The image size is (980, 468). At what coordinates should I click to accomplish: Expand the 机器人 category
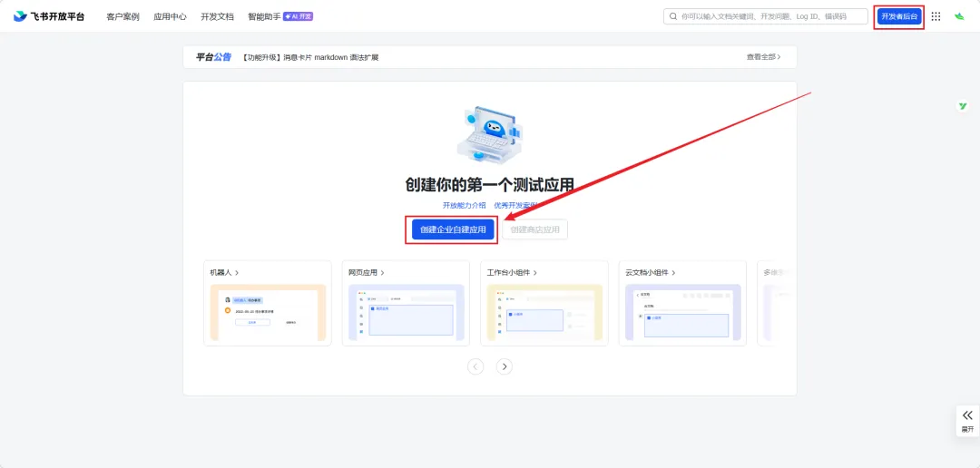click(224, 272)
